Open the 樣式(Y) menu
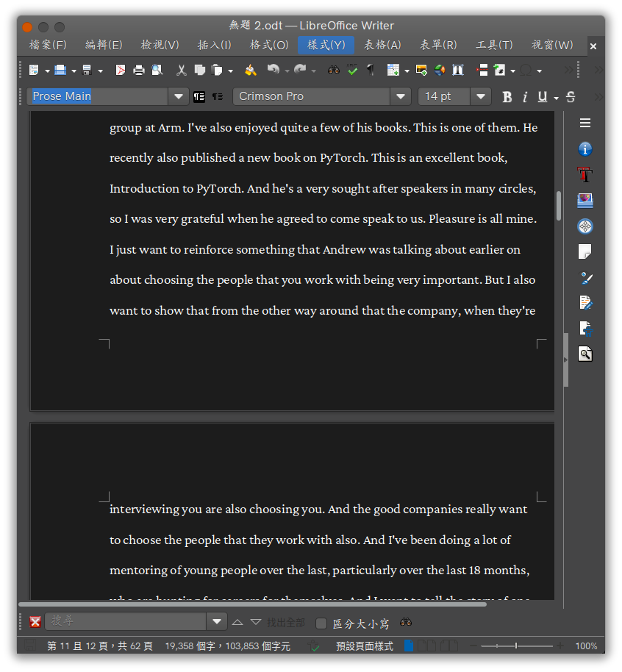Viewport: 622px width, 672px height. (326, 45)
